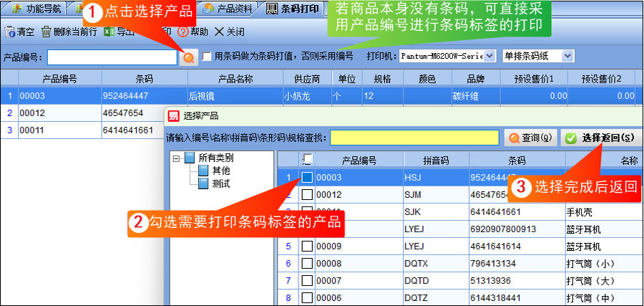Tick the checkbox for product 00008
Viewport: 644px width, 306px height.
coord(306,264)
